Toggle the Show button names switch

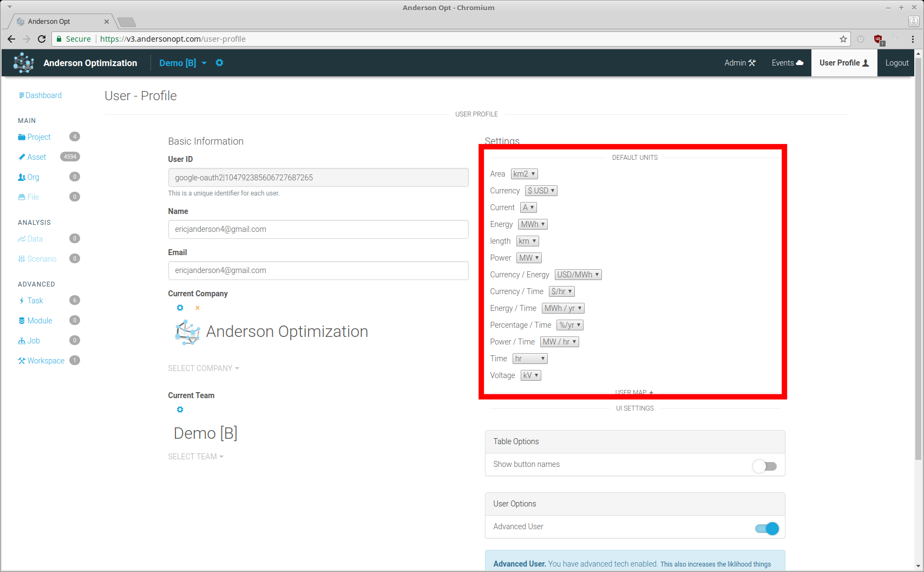(x=765, y=466)
